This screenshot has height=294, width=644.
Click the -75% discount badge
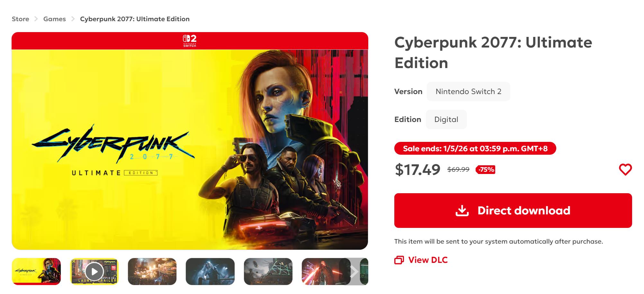[486, 169]
